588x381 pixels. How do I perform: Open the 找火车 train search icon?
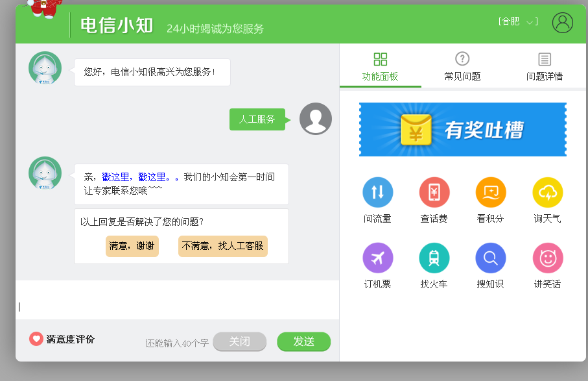point(434,258)
